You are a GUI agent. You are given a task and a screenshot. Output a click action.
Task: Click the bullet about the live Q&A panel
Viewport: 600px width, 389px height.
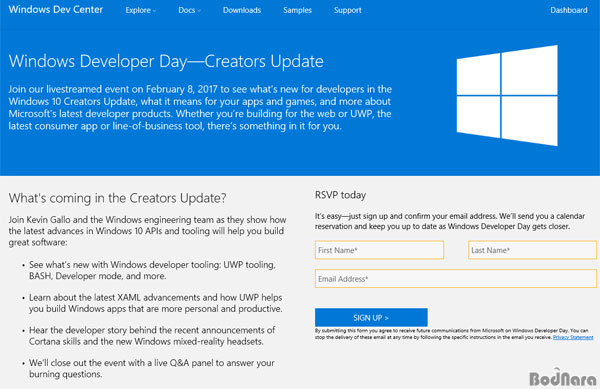coord(152,368)
